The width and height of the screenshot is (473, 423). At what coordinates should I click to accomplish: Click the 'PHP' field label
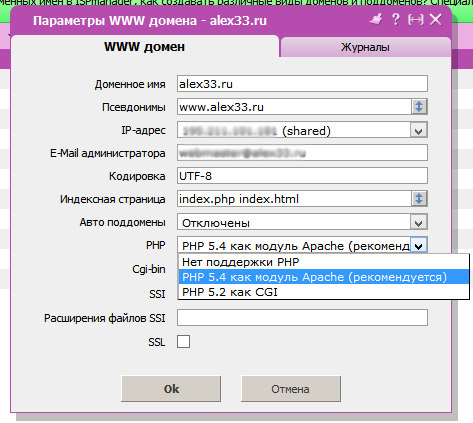(155, 245)
